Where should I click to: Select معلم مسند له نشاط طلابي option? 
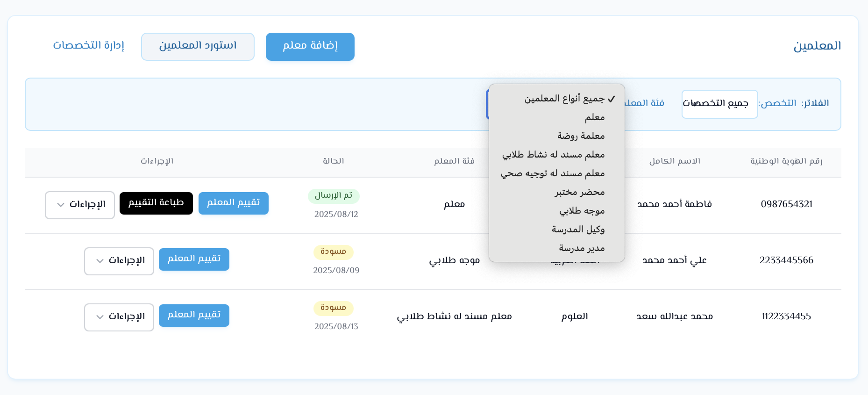[554, 155]
